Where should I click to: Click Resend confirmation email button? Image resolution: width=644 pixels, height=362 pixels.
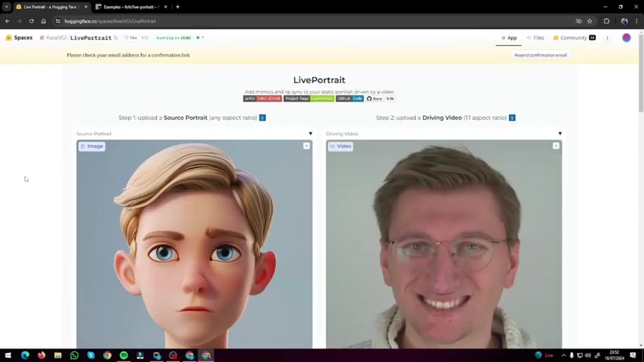(x=540, y=55)
